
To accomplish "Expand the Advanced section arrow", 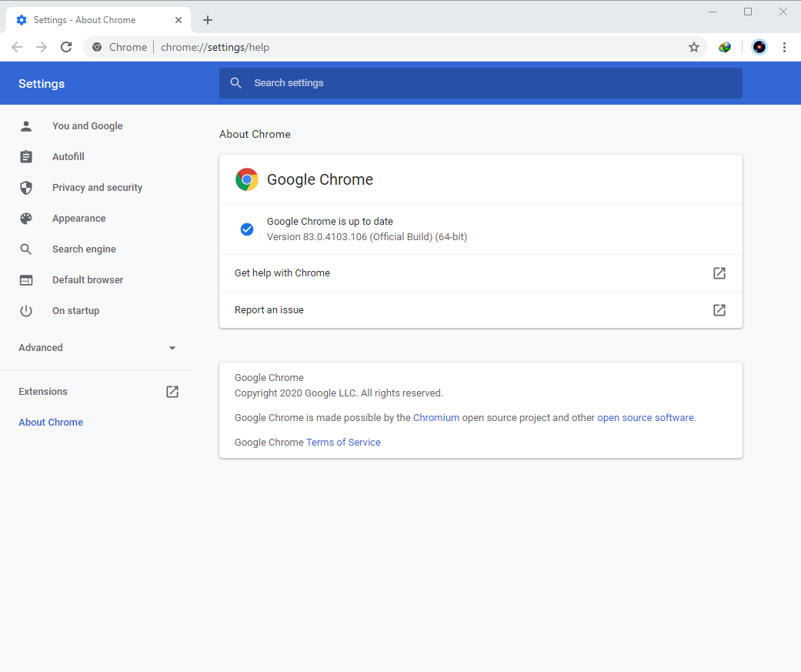I will (x=172, y=348).
